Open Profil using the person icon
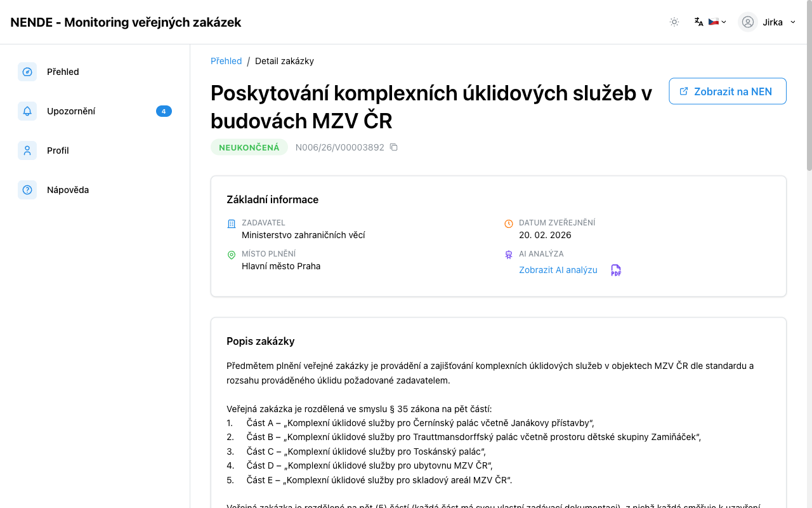 [27, 150]
